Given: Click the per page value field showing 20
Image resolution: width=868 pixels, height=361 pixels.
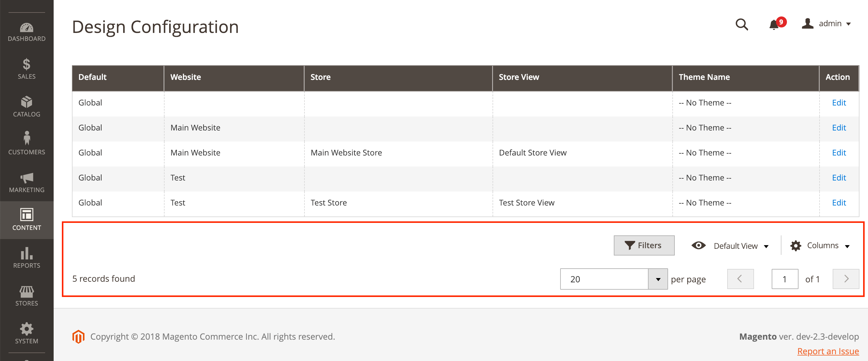Looking at the screenshot, I should pyautogui.click(x=604, y=279).
